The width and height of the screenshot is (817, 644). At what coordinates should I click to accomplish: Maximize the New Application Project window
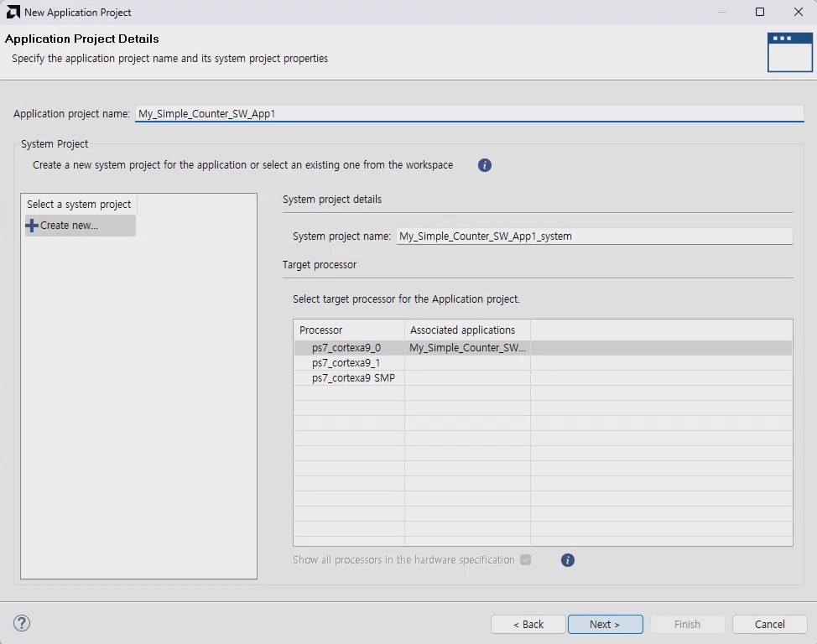pyautogui.click(x=760, y=12)
